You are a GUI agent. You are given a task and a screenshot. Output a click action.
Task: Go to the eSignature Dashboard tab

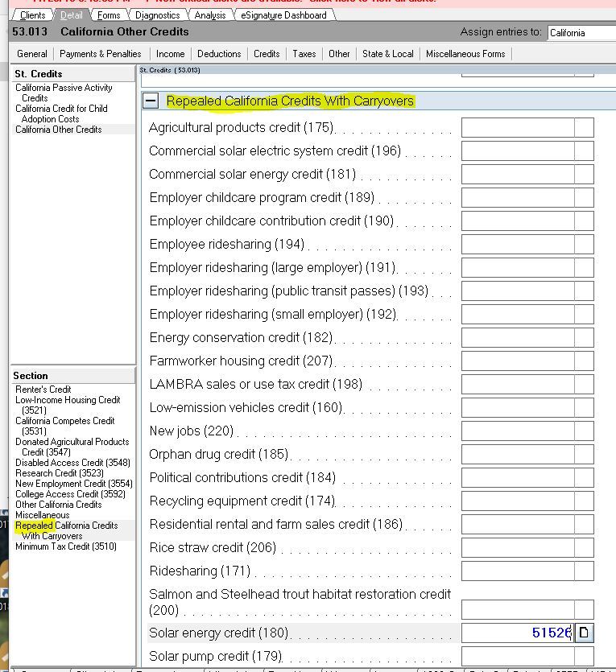pyautogui.click(x=283, y=15)
